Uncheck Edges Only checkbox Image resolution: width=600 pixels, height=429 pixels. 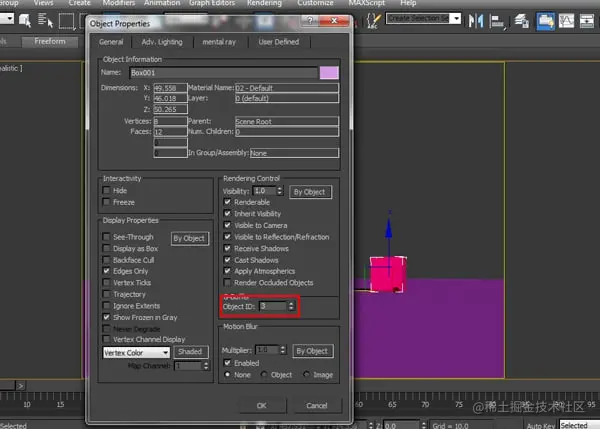106,271
